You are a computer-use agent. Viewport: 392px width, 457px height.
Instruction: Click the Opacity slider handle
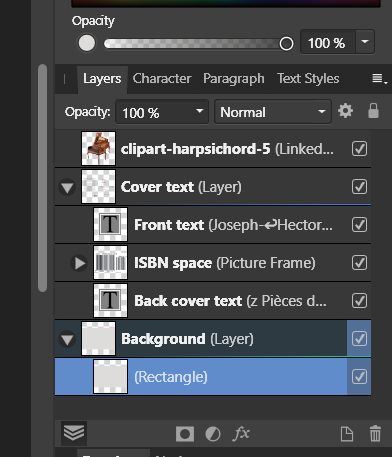286,44
